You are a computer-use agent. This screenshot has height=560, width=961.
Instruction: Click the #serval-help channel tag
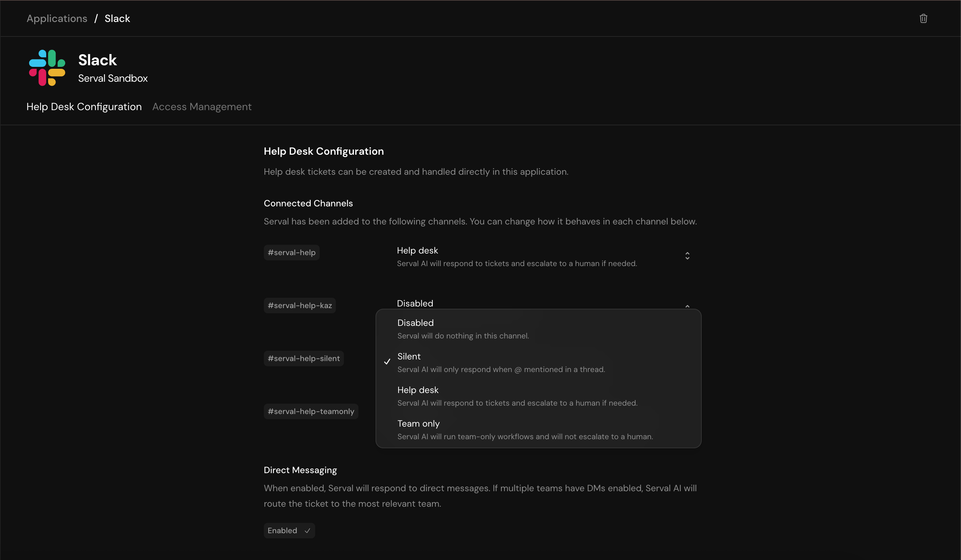[292, 253]
